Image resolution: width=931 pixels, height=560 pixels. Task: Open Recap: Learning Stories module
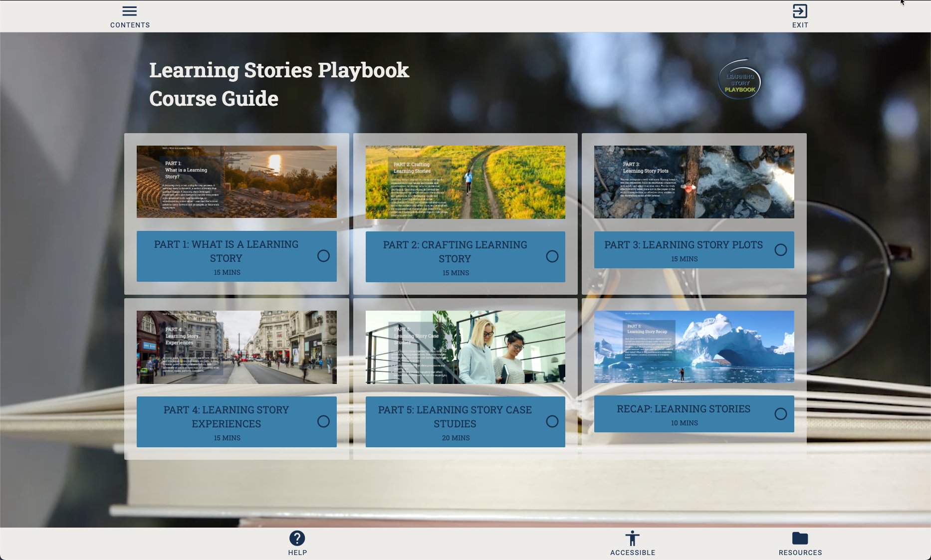(x=694, y=414)
